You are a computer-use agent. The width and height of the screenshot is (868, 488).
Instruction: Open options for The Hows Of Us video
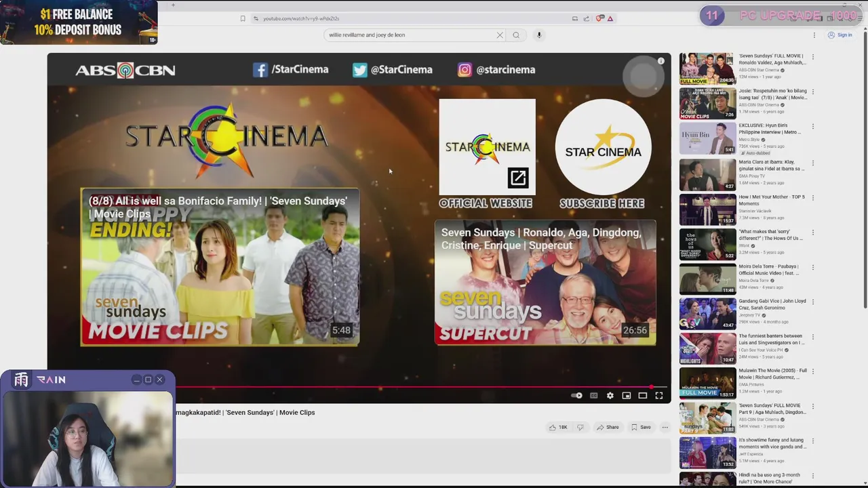812,232
